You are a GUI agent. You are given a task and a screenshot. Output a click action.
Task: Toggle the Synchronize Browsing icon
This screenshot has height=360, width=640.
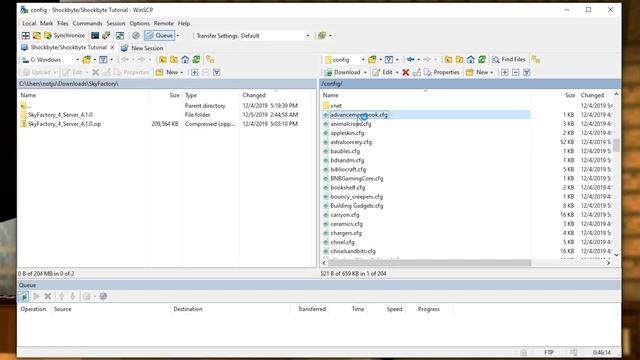point(120,36)
